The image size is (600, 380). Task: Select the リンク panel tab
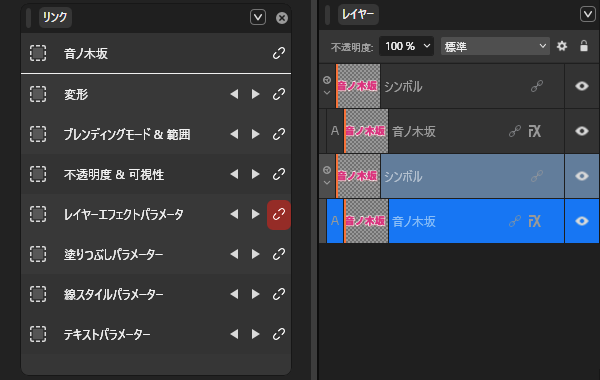click(x=55, y=17)
